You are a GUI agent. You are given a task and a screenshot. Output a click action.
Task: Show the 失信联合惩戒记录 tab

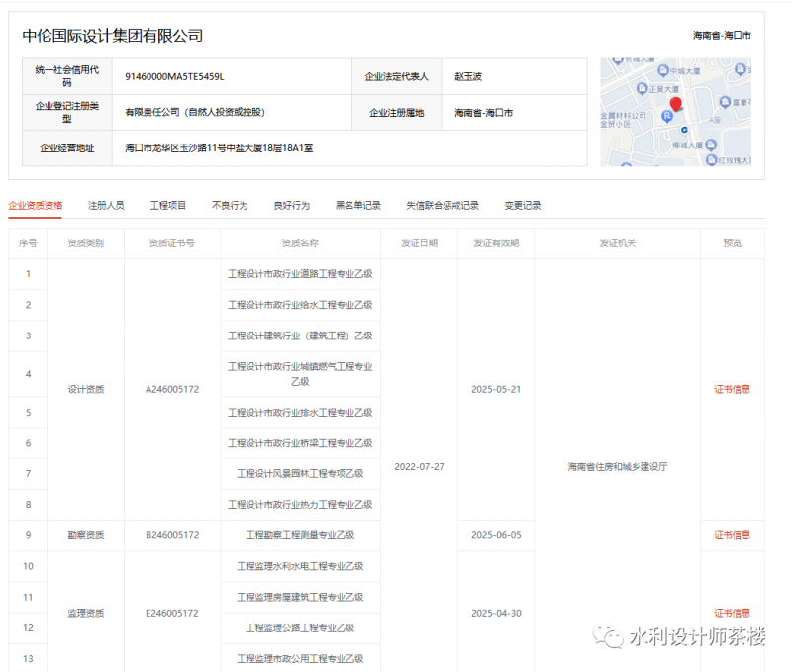point(443,206)
